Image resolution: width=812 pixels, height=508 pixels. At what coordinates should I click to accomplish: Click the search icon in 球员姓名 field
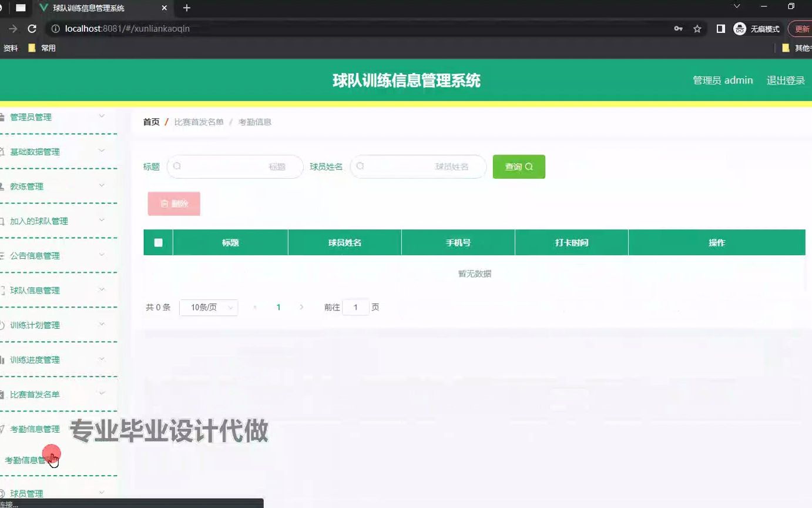[x=360, y=166]
